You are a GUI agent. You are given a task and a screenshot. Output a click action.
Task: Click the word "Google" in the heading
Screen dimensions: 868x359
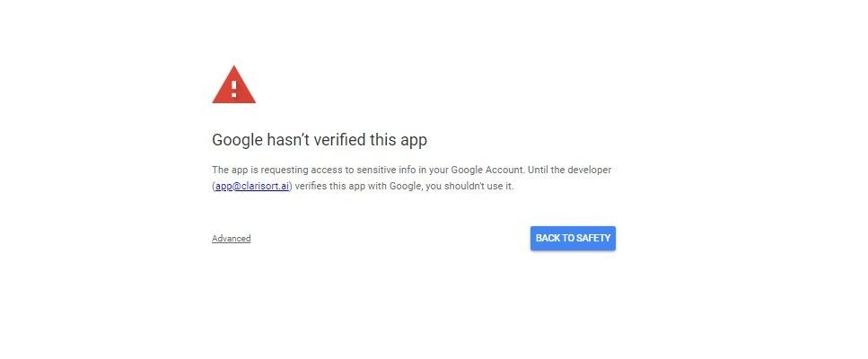pos(237,140)
